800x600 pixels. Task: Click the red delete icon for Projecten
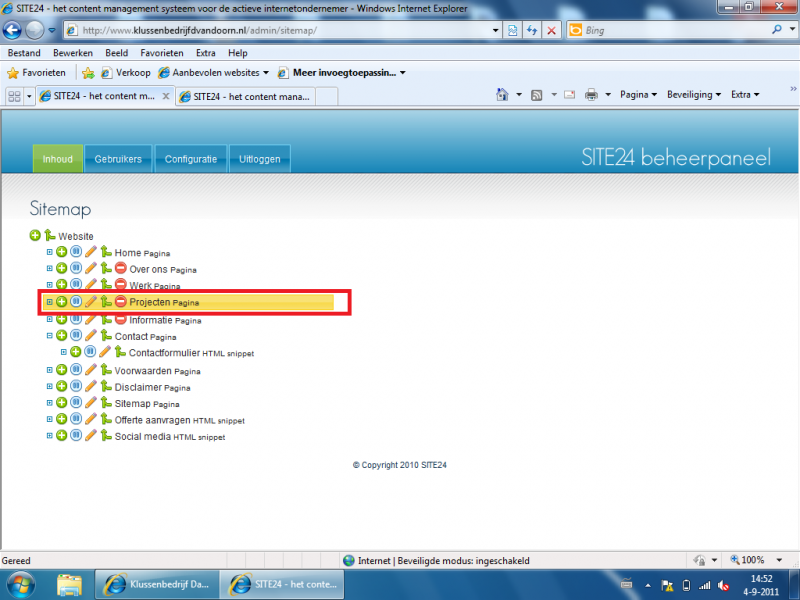[x=120, y=302]
